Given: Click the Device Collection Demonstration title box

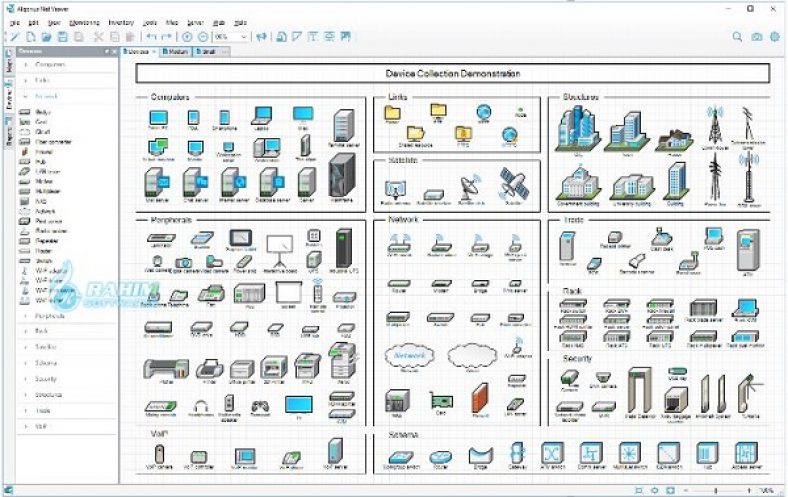Looking at the screenshot, I should [452, 73].
